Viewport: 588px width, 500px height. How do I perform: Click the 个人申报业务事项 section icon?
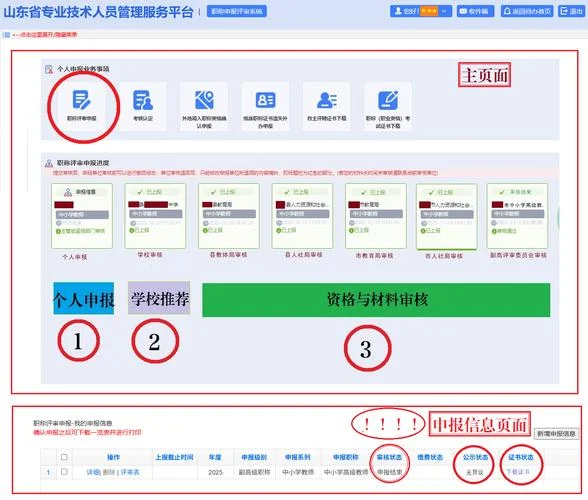click(49, 69)
